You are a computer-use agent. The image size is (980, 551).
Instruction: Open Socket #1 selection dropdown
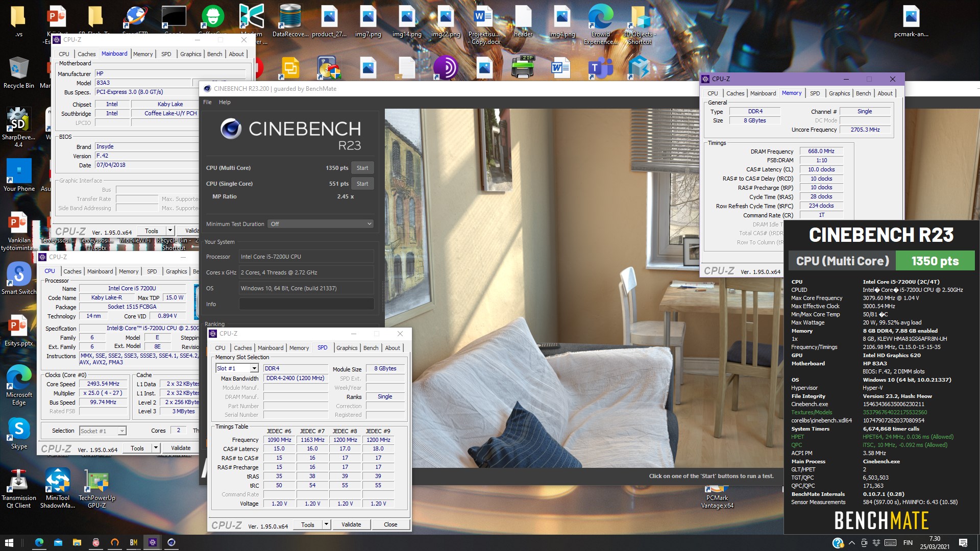[103, 431]
